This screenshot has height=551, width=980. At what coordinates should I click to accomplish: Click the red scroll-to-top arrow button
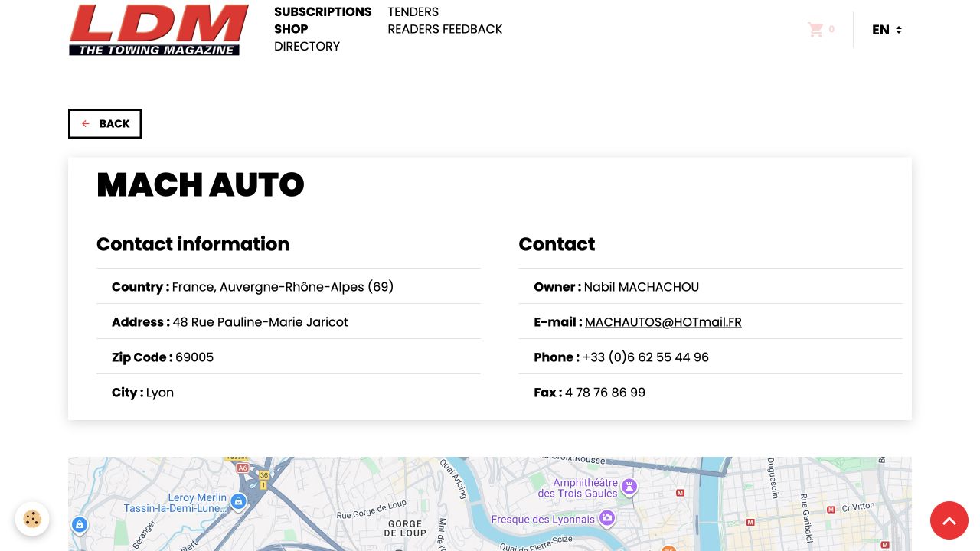(949, 520)
